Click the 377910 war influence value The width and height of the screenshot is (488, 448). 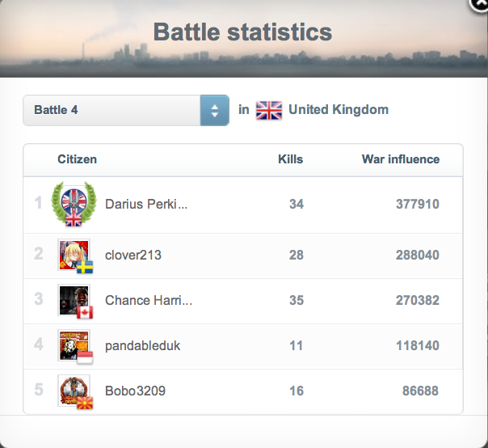point(418,205)
